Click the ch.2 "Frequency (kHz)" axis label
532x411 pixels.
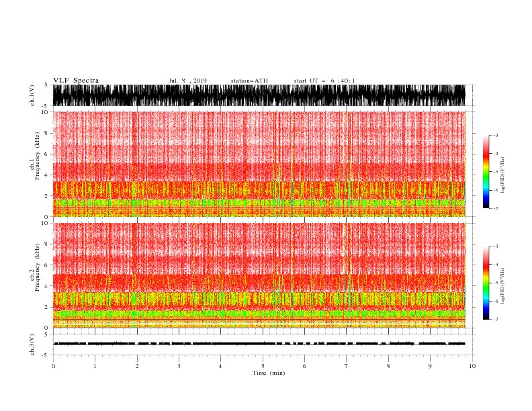coord(37,267)
